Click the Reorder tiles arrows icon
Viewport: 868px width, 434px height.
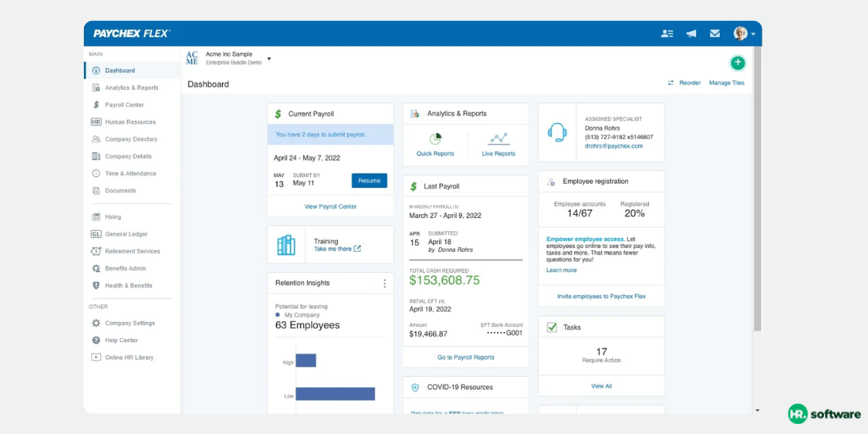pos(671,83)
